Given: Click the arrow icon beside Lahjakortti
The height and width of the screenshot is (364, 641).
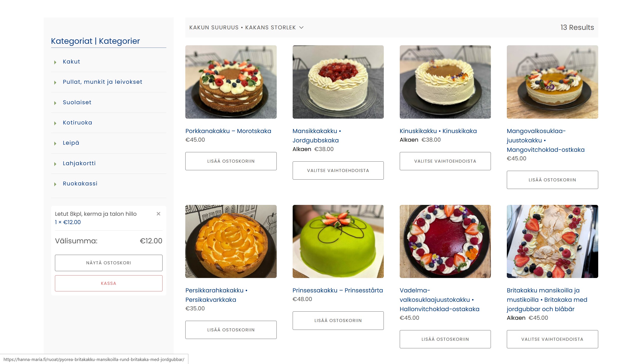Looking at the screenshot, I should click(55, 164).
